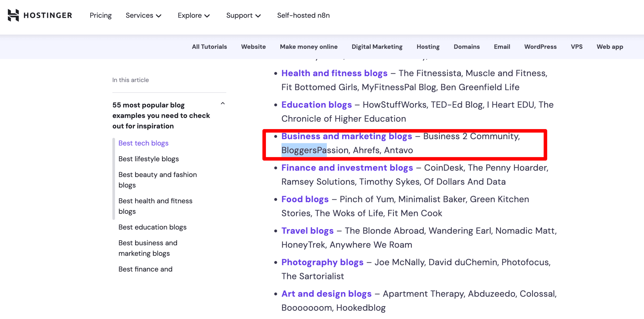Click Best business and marketing blogs sidebar entry
The image size is (644, 319).
pos(148,248)
